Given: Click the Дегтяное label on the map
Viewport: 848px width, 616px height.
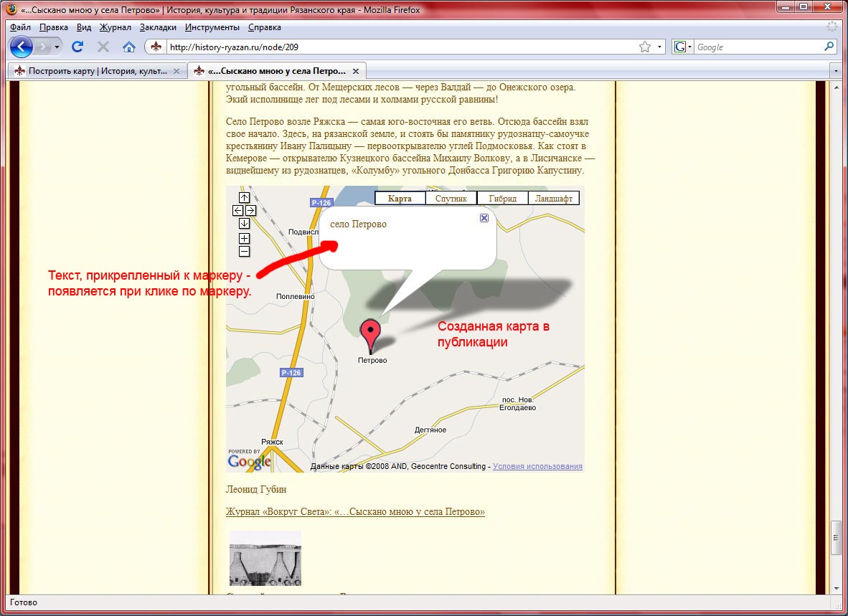Looking at the screenshot, I should coord(430,430).
